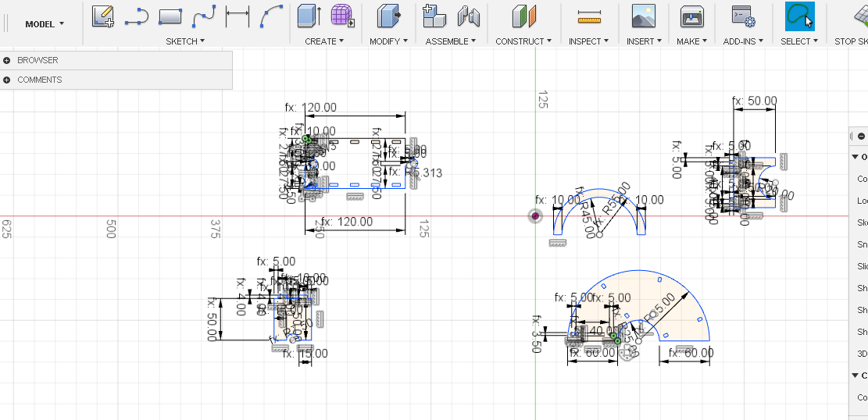Expand the COMMENTS panel

pyautogui.click(x=7, y=80)
